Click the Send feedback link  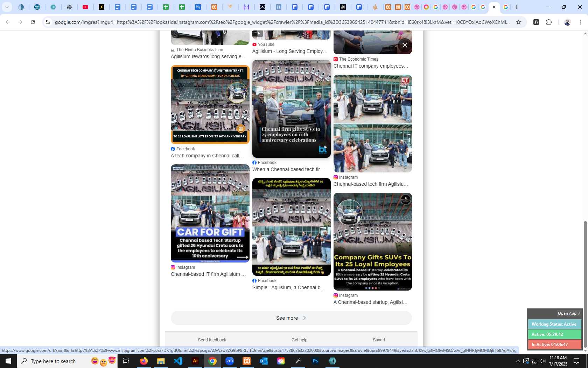coord(212,340)
